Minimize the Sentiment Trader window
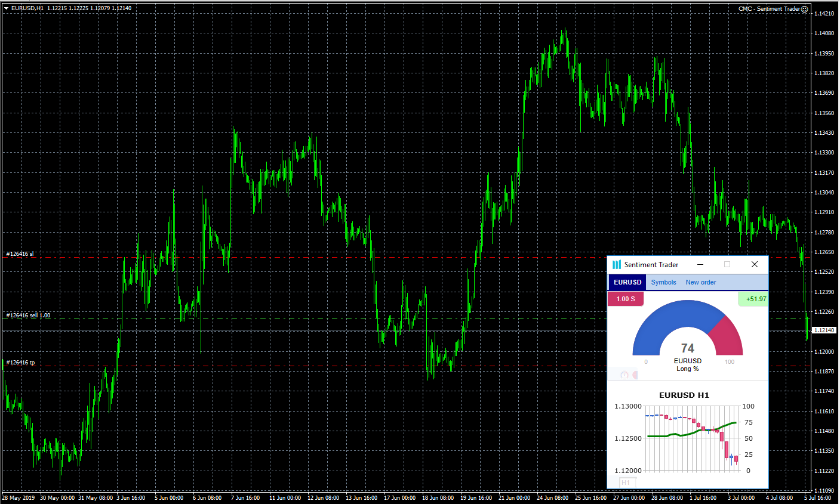The image size is (840, 504). click(700, 264)
